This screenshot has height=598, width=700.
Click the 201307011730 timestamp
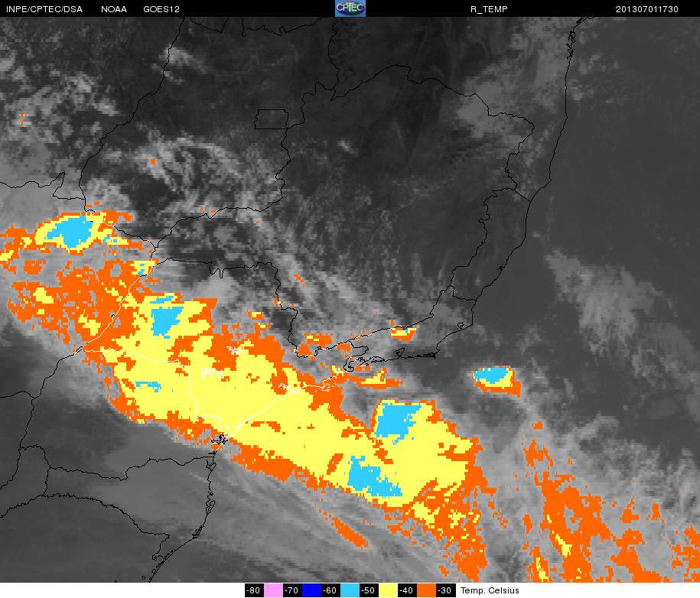click(x=647, y=9)
